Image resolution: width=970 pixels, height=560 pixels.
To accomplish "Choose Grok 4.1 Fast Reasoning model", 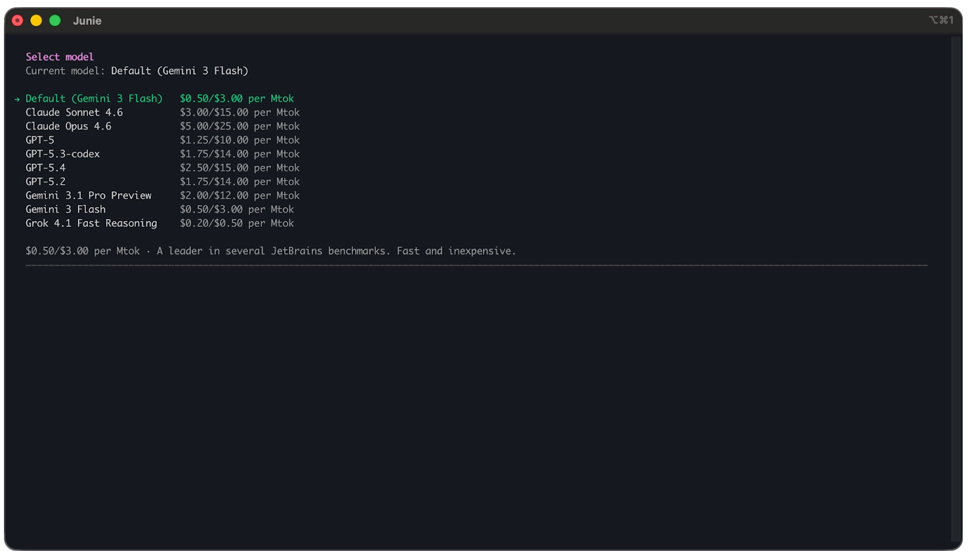I will (x=91, y=223).
